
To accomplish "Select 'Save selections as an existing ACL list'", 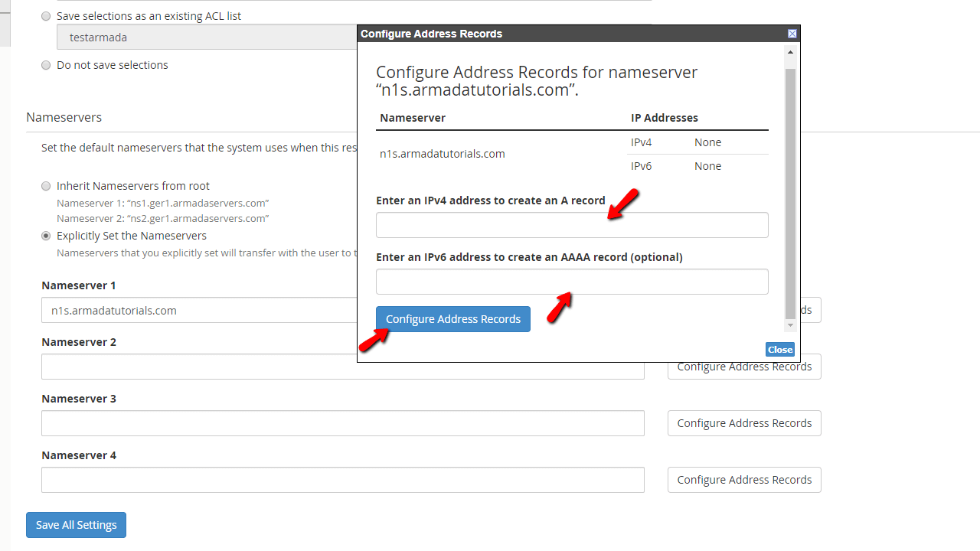I will [46, 16].
